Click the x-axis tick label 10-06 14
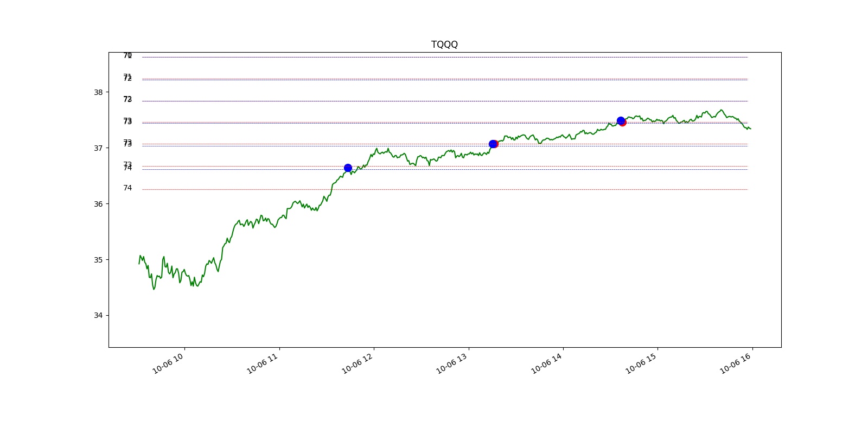 tap(547, 363)
